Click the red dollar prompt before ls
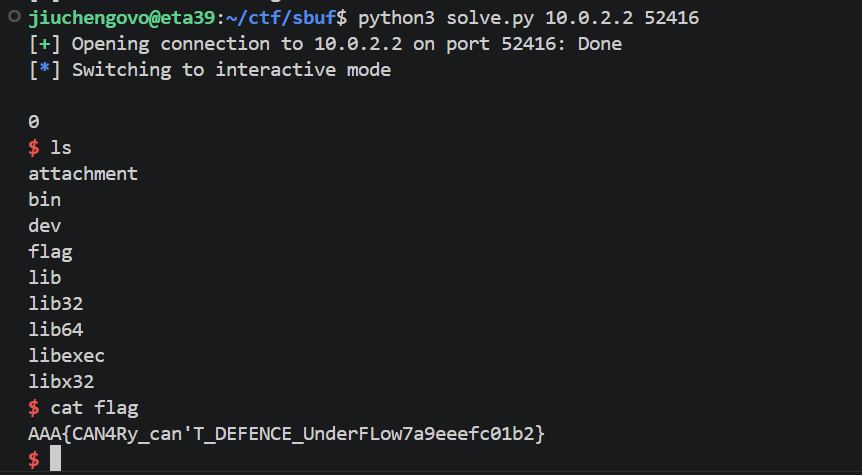862x475 pixels. coord(34,147)
